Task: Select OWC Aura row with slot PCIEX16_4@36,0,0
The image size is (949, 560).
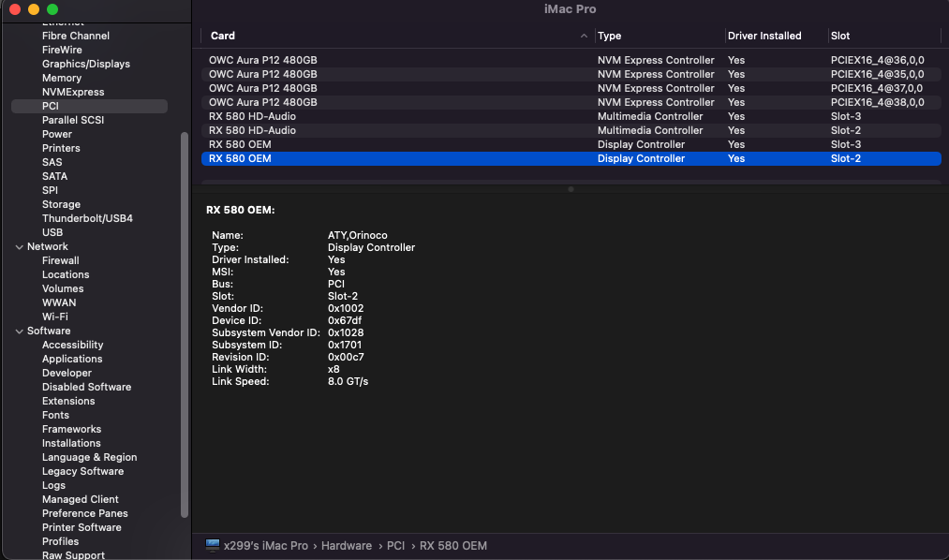Action: tap(571, 60)
